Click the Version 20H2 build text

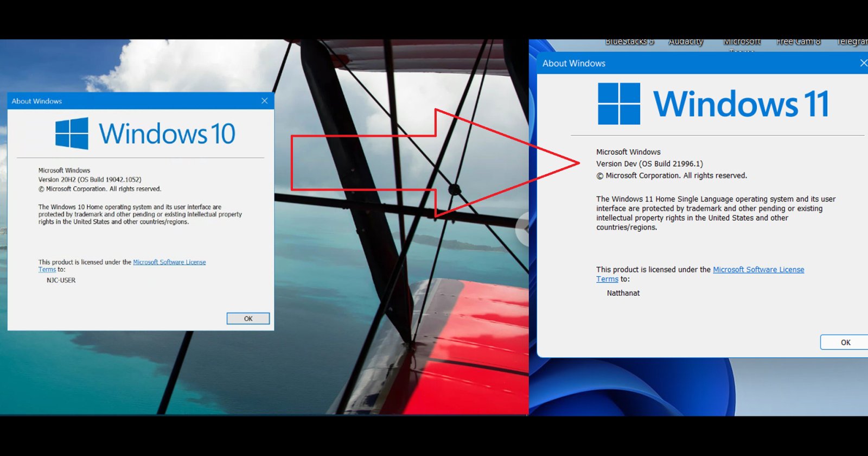pos(90,180)
